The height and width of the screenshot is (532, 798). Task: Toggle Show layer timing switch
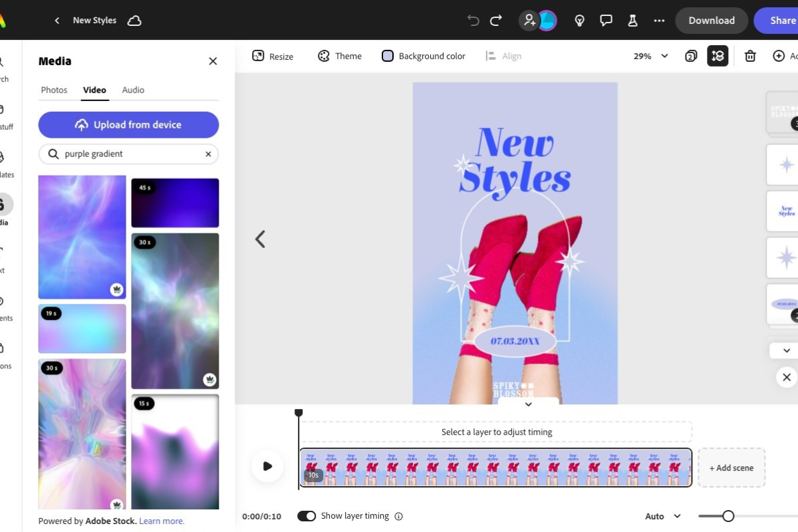(x=307, y=516)
